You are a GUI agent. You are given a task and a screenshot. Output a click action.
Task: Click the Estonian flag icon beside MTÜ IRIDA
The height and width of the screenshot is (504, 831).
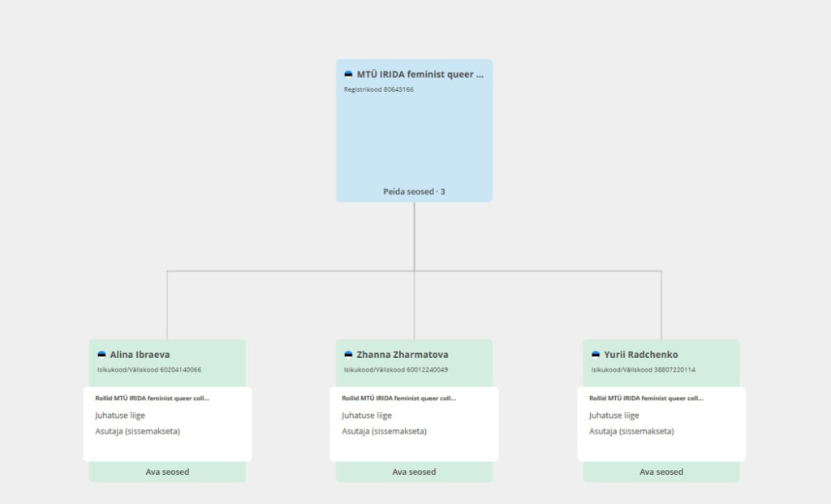click(x=348, y=75)
